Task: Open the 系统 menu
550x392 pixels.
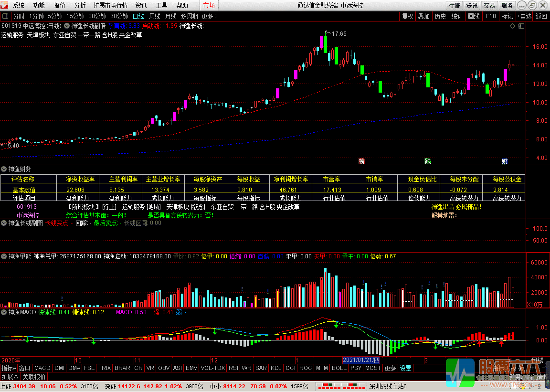Action: [x=19, y=5]
